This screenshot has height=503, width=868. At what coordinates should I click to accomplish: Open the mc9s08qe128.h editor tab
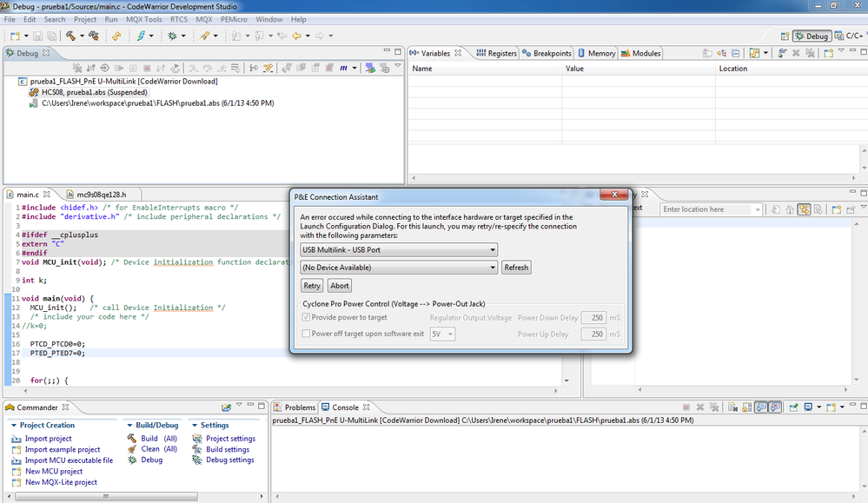pos(102,195)
